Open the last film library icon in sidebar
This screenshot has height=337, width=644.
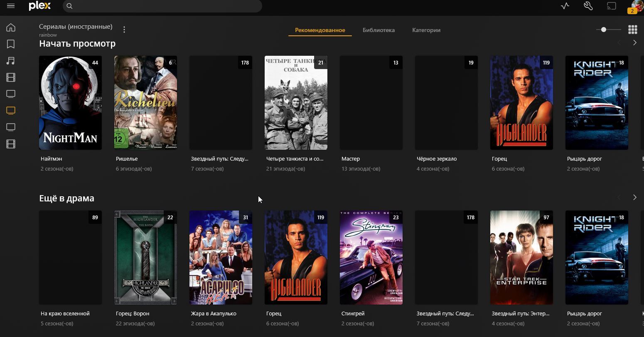point(11,144)
